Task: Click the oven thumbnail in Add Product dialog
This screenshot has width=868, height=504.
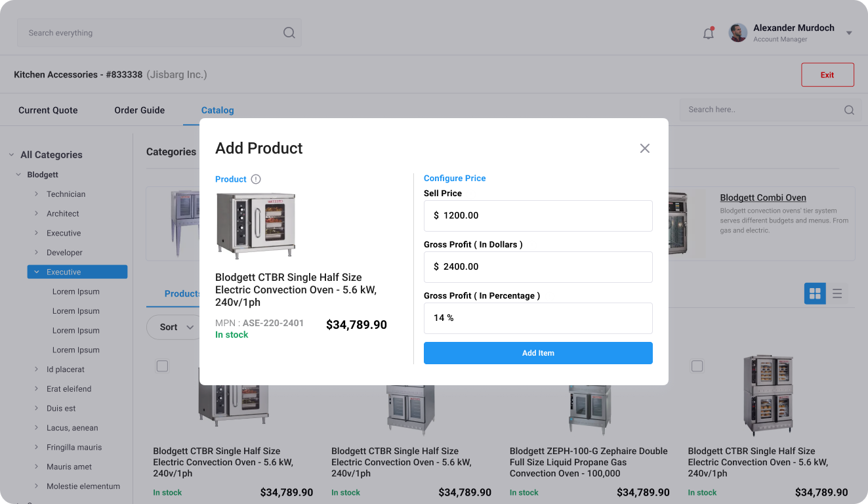Action: [255, 226]
